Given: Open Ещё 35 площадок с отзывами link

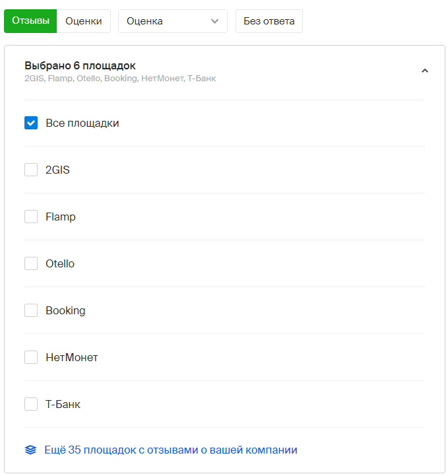Looking at the screenshot, I should click(170, 450).
